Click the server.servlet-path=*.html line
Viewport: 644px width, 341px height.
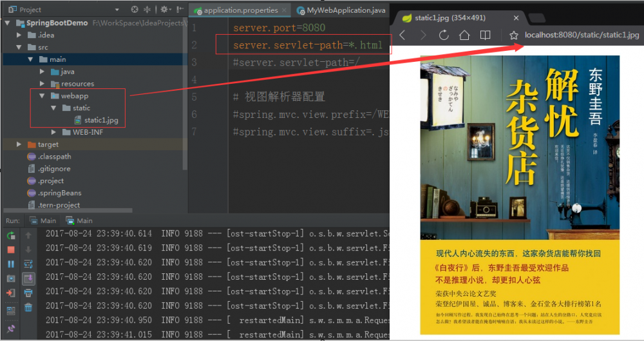[x=308, y=45]
